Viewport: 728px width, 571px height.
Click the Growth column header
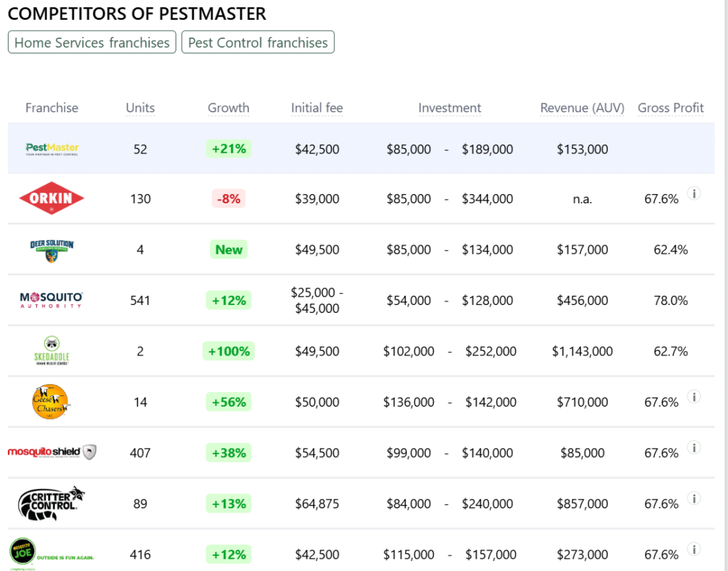[x=228, y=107]
